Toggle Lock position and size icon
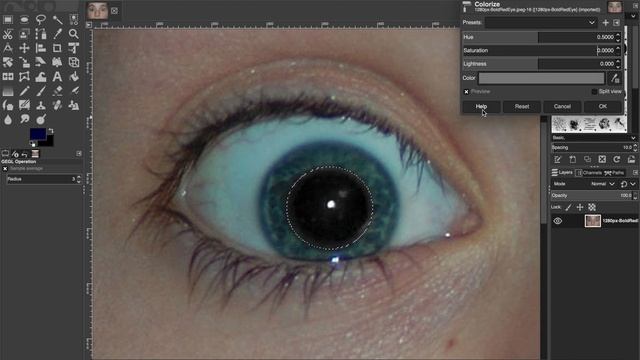Screen dimensions: 640x360 (580, 207)
